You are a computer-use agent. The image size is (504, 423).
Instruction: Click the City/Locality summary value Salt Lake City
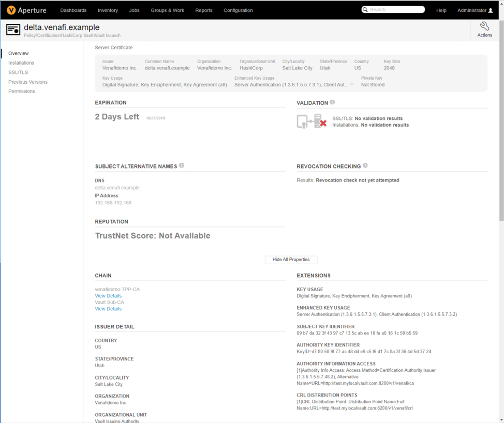(x=298, y=68)
